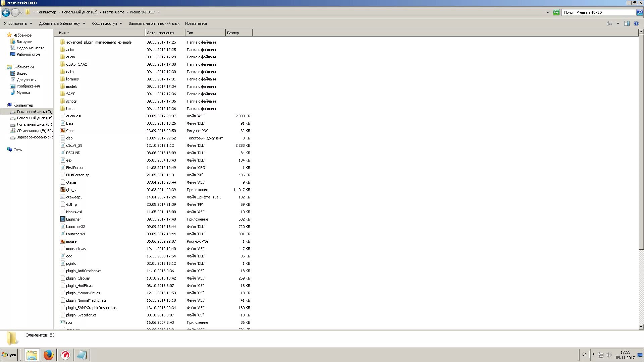
Task: Open the Launcher application
Action: click(x=73, y=219)
